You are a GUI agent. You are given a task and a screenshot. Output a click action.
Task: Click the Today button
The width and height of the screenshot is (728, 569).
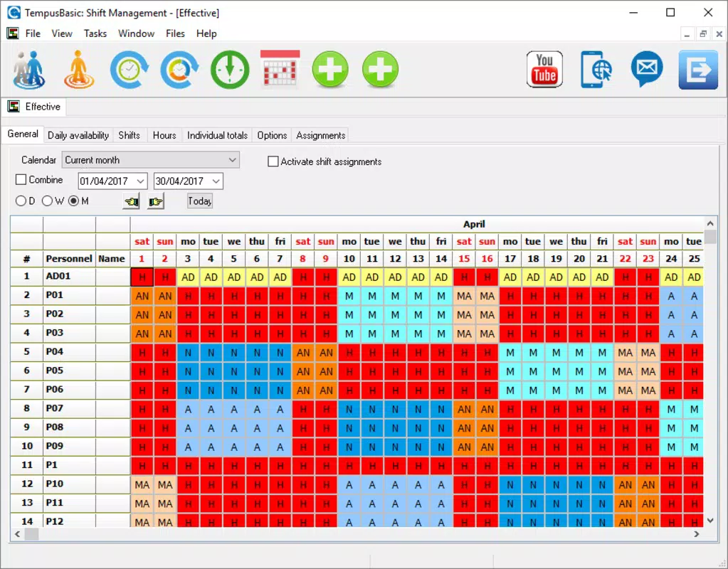coord(200,201)
